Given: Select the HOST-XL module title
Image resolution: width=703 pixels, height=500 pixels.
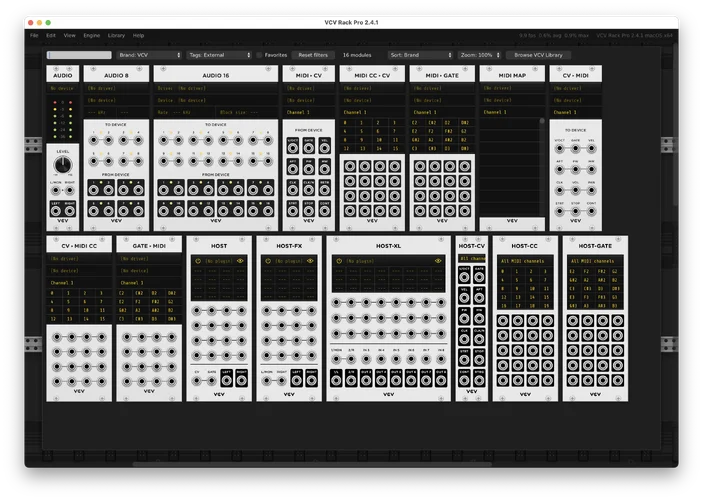Looking at the screenshot, I should coord(388,246).
